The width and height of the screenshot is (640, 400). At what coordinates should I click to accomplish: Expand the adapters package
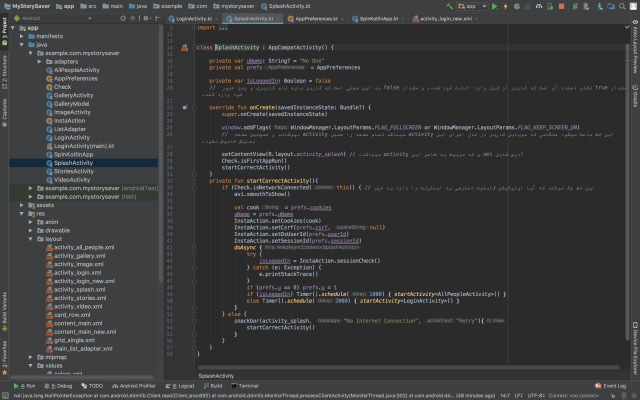[x=39, y=62]
